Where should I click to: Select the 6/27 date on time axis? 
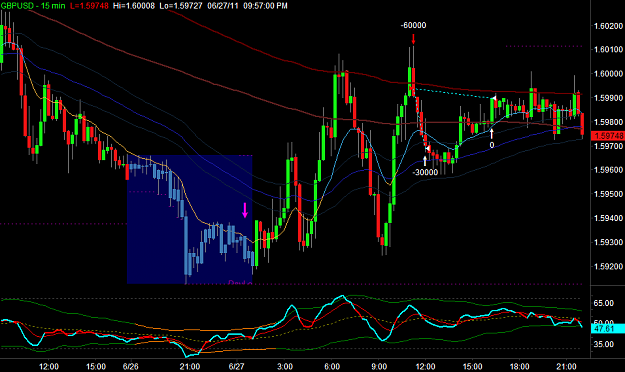coord(236,366)
